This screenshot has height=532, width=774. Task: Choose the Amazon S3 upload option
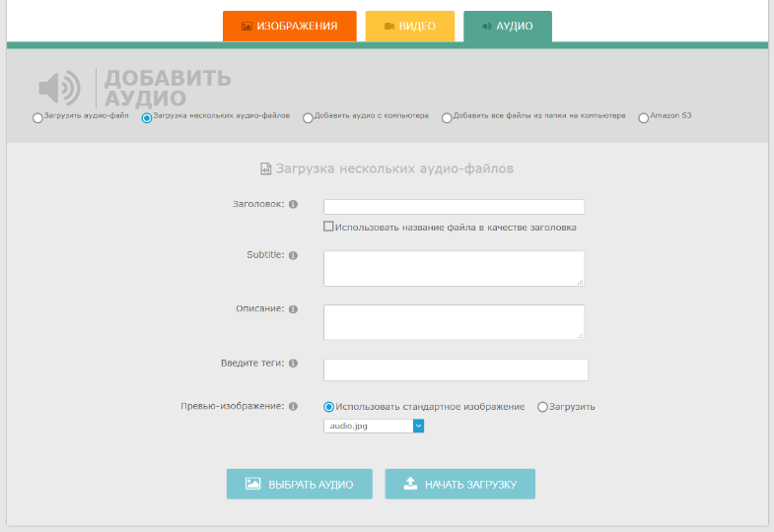coord(644,117)
